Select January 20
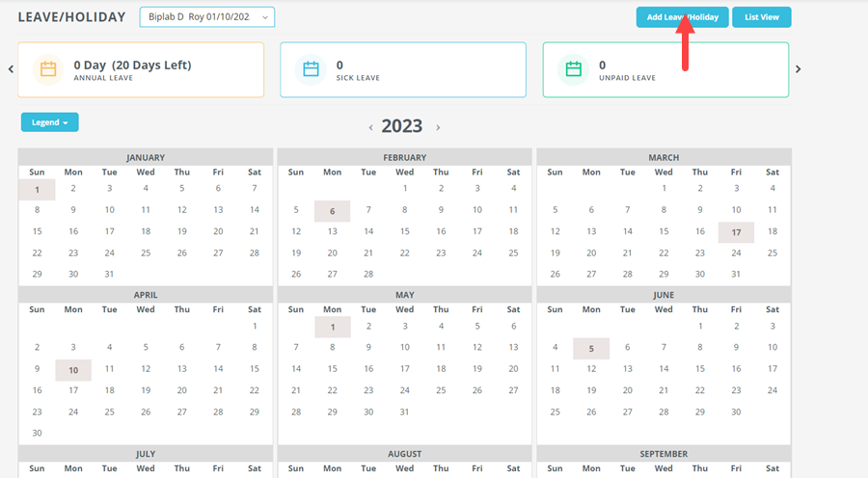The image size is (868, 478). click(x=218, y=231)
